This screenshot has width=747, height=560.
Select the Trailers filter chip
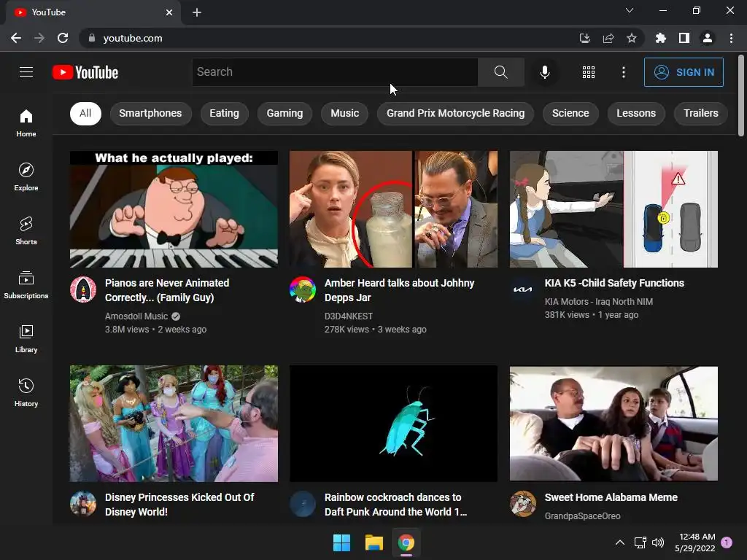pyautogui.click(x=701, y=113)
